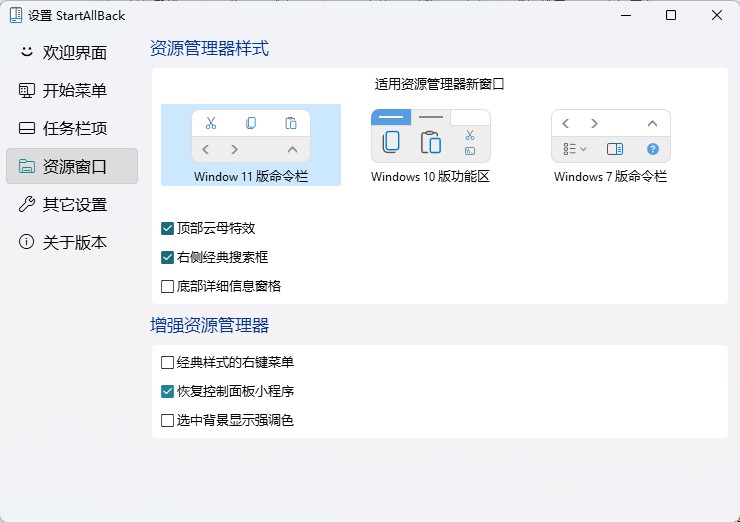Click the Windows 10 版功能区 label
This screenshot has height=522, width=740.
430,177
